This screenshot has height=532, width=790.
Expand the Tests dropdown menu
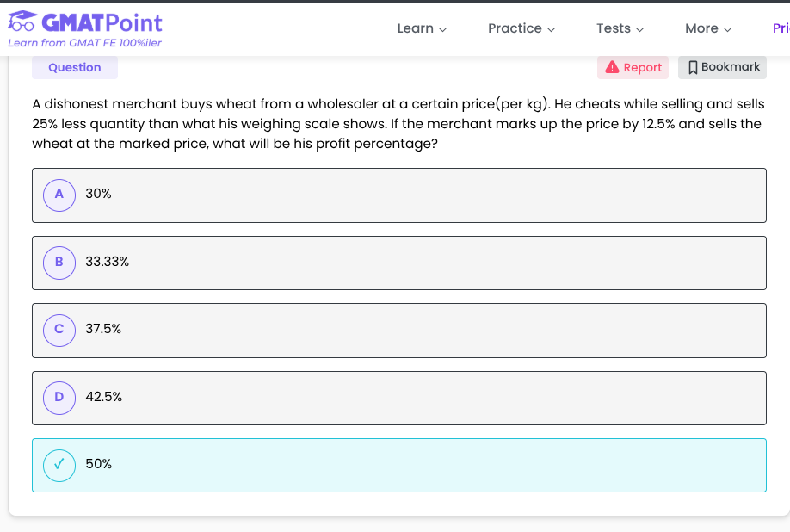coord(620,28)
